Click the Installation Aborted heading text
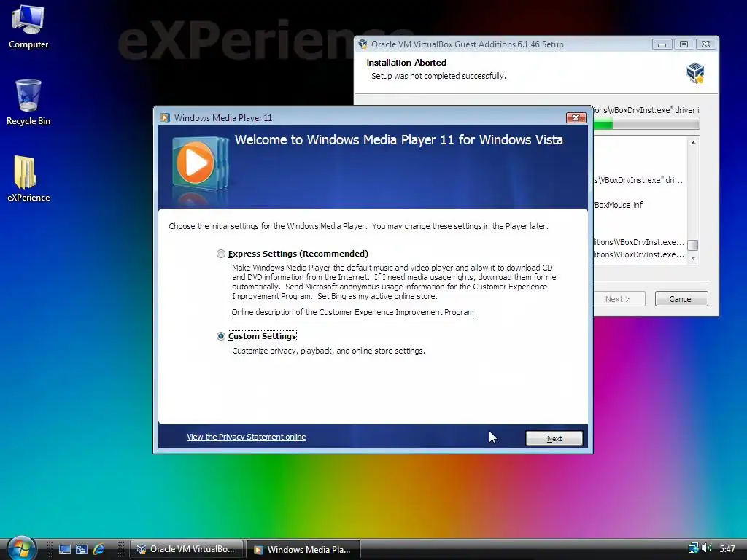The height and width of the screenshot is (560, 747). tap(406, 63)
